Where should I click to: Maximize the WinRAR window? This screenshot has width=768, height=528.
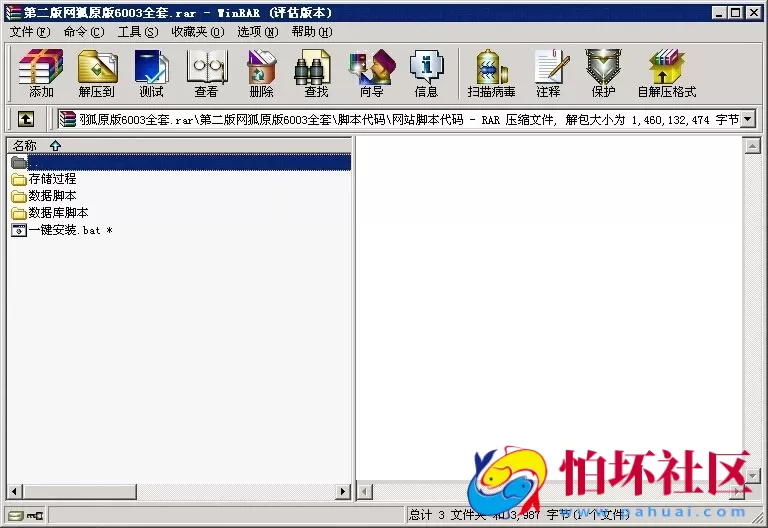(735, 13)
